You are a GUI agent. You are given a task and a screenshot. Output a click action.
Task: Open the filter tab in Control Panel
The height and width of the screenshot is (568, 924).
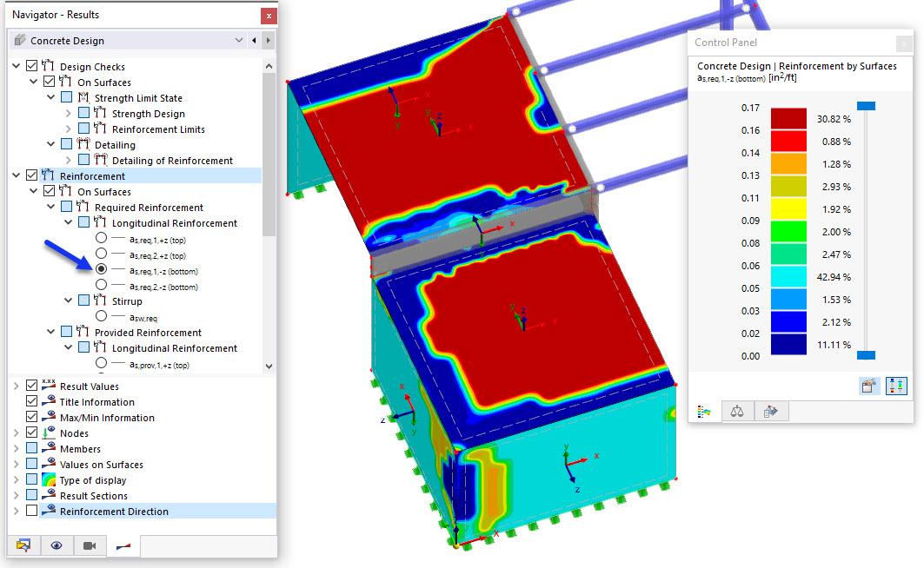(x=770, y=412)
